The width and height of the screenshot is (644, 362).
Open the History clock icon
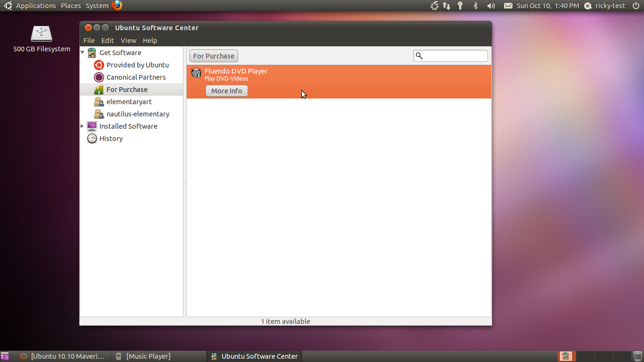click(92, 139)
